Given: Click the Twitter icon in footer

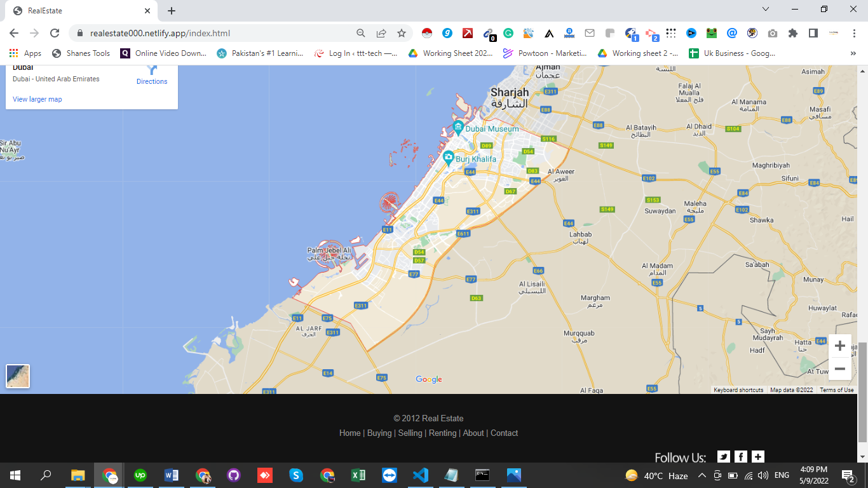Looking at the screenshot, I should [724, 456].
